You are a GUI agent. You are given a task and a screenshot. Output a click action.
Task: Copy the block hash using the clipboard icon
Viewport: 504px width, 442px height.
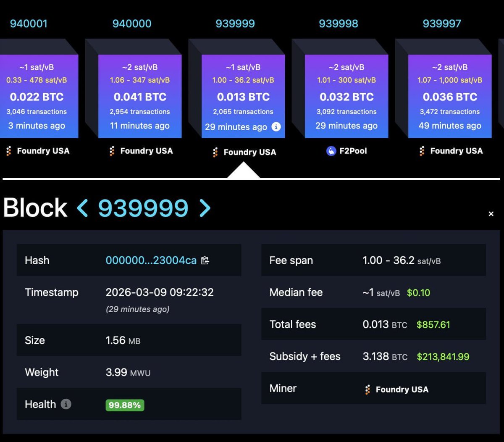205,260
